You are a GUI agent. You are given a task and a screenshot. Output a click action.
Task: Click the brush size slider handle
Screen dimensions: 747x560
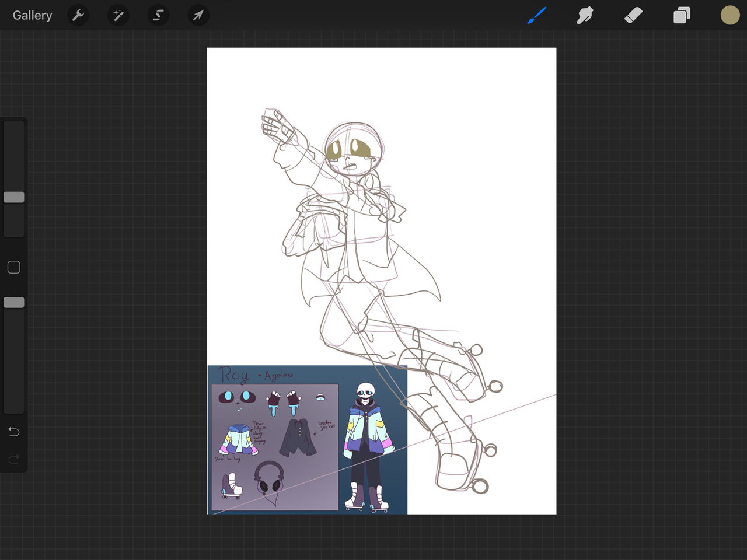click(x=14, y=197)
